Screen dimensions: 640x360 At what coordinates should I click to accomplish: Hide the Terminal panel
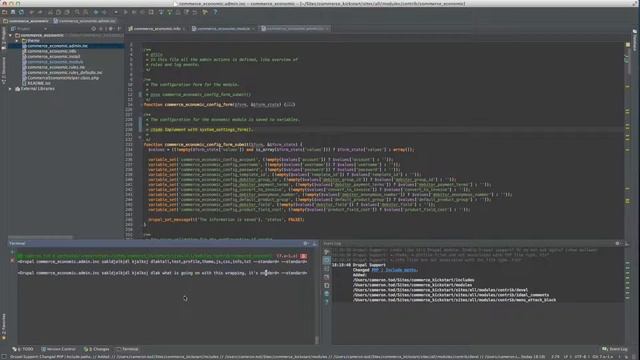tap(314, 243)
